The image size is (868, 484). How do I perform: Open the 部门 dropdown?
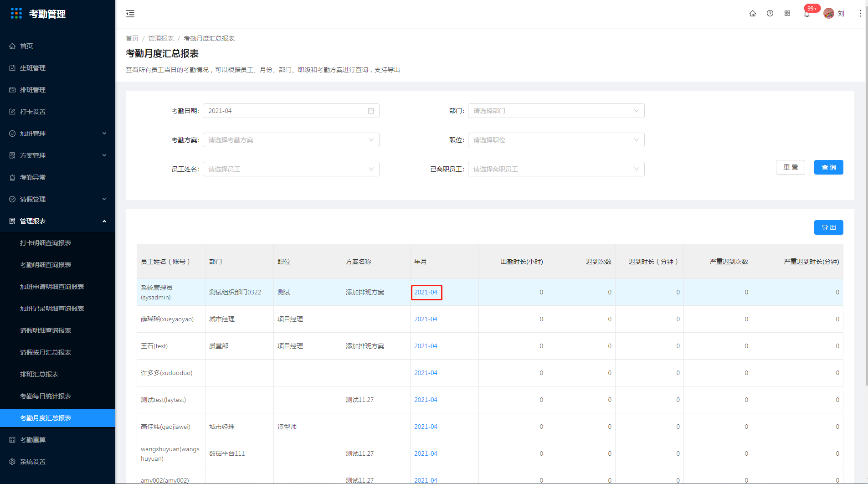556,111
